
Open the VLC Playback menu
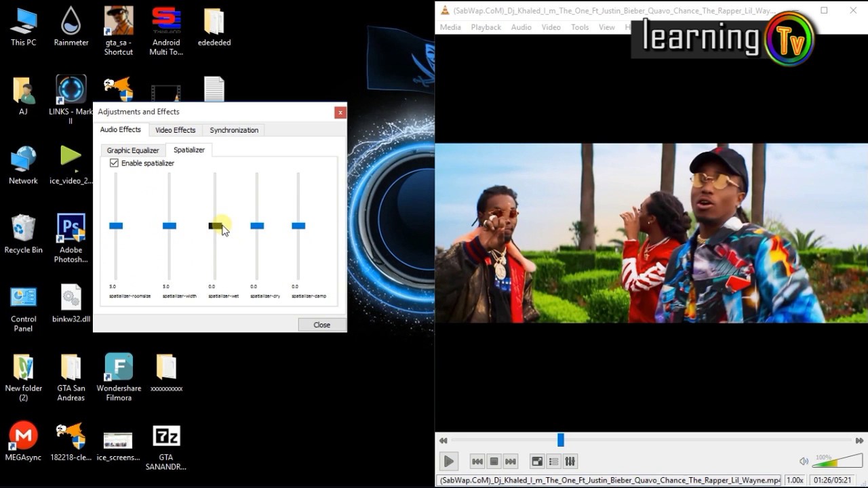[x=486, y=27]
